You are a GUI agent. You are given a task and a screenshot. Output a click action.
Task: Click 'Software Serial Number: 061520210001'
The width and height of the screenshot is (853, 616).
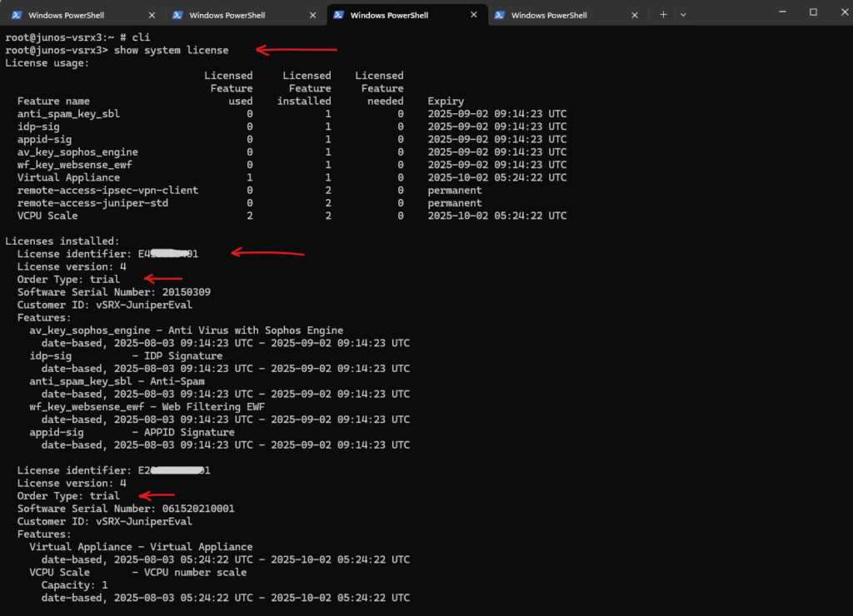pyautogui.click(x=126, y=509)
